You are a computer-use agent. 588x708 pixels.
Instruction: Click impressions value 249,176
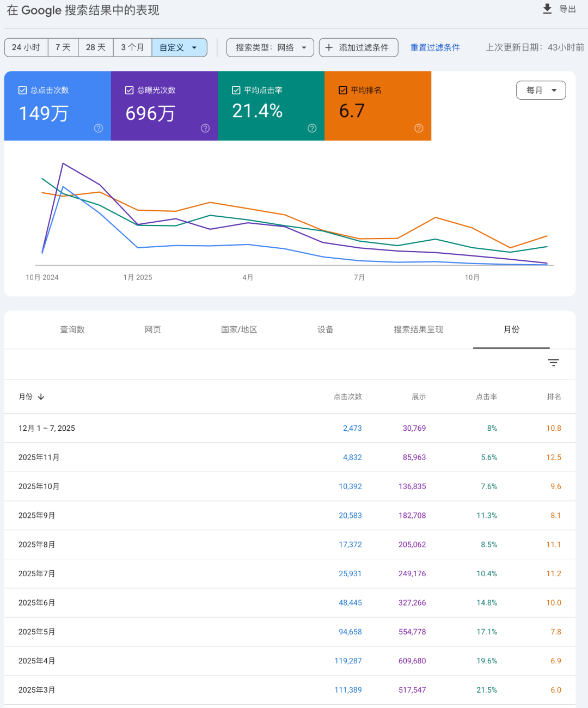pos(412,573)
